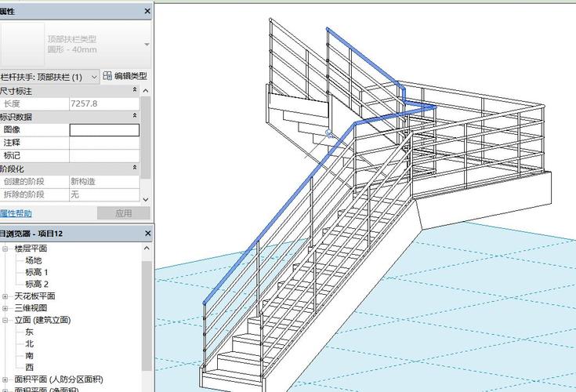Screen dimensions: 576x392
Task: Click project browser scrollbar up arrow
Action: click(147, 248)
